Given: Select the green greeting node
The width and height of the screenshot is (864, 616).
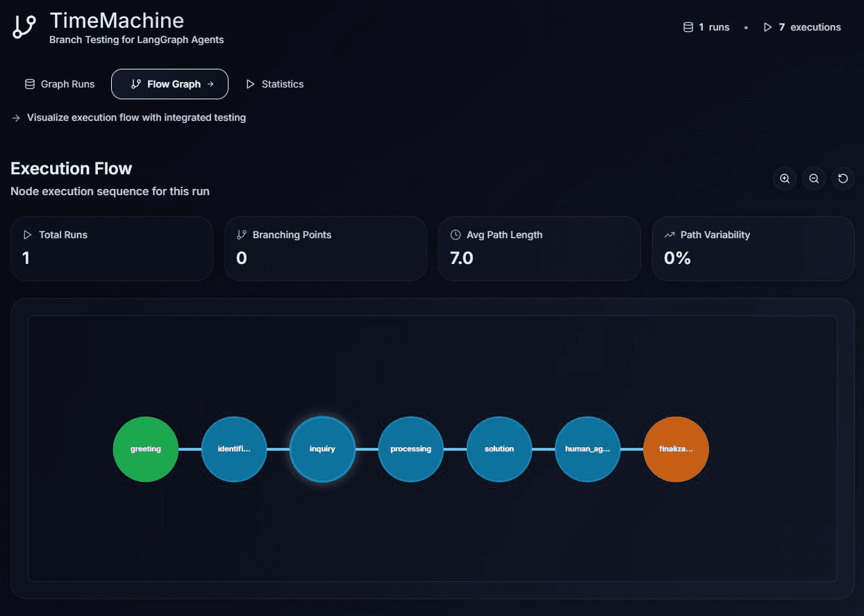Looking at the screenshot, I should pyautogui.click(x=146, y=449).
